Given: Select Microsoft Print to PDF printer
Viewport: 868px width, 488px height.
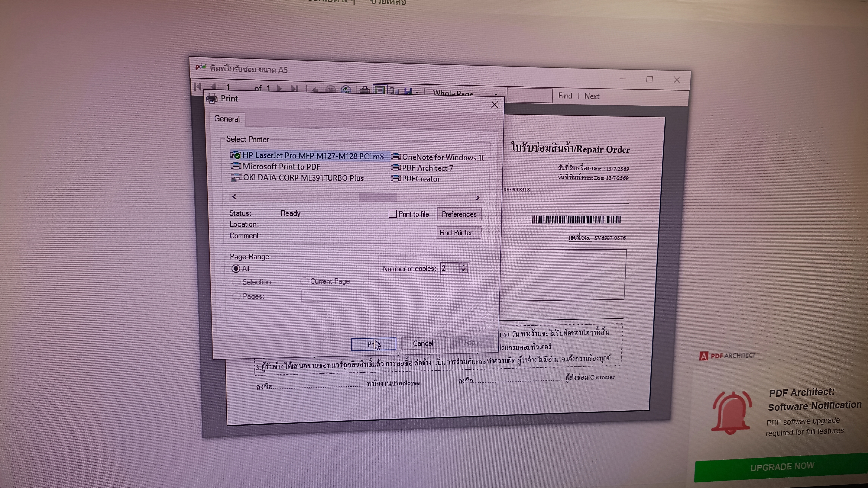Looking at the screenshot, I should click(x=275, y=166).
